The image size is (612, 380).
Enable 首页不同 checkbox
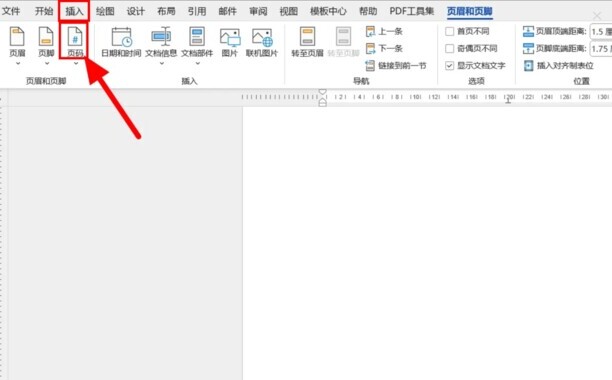[x=450, y=31]
